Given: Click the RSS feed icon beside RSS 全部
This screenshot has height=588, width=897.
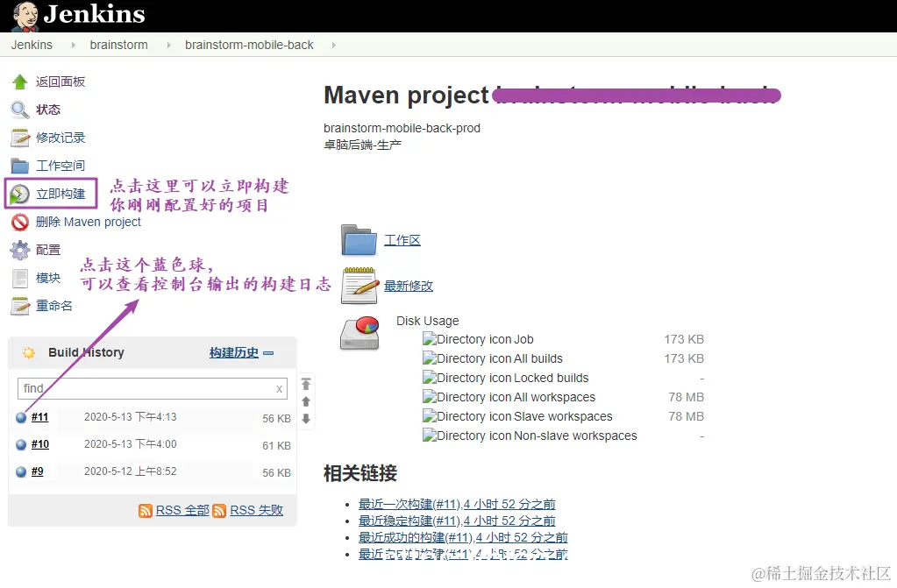Looking at the screenshot, I should click(146, 511).
